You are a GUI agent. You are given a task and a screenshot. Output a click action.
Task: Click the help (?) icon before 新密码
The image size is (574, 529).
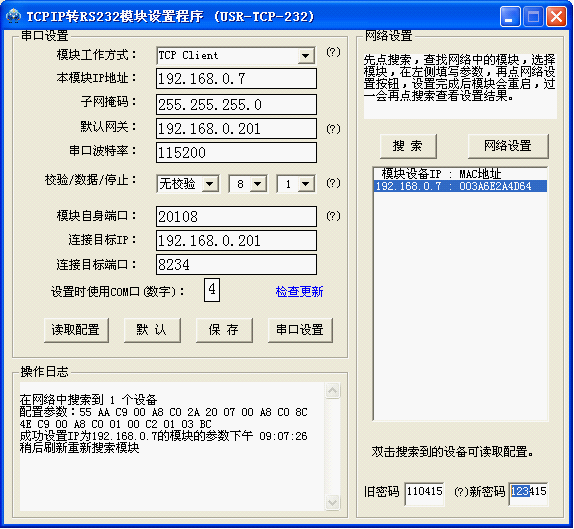(461, 492)
